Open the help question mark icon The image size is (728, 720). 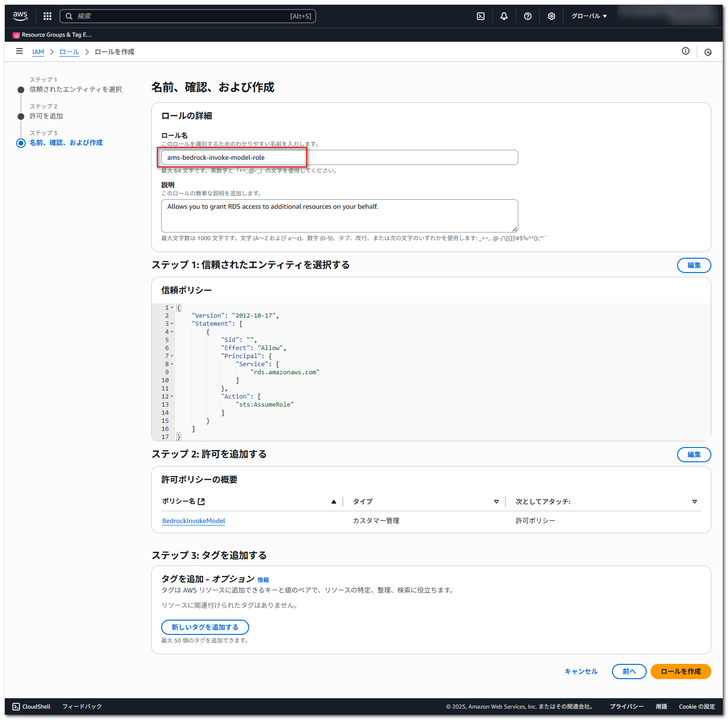pos(528,16)
